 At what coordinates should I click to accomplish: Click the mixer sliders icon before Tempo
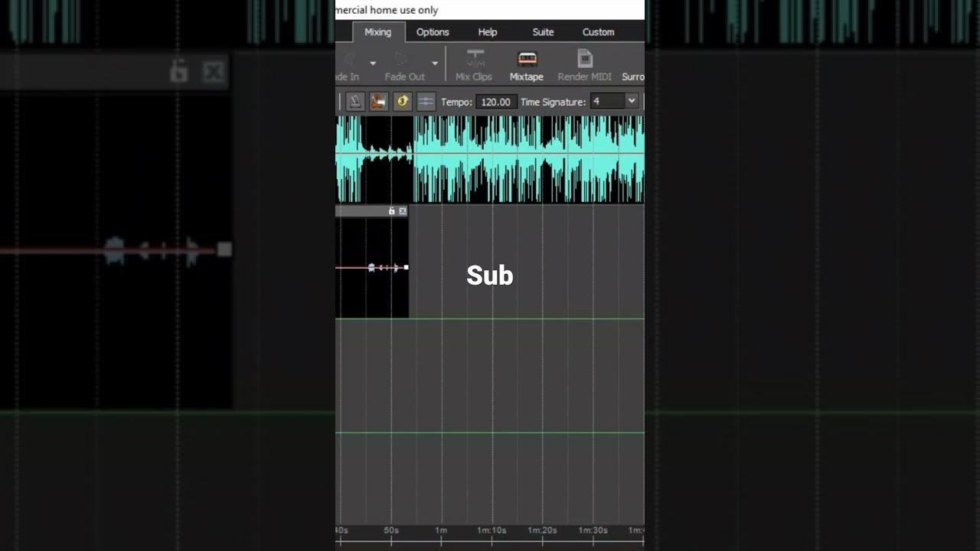point(426,102)
